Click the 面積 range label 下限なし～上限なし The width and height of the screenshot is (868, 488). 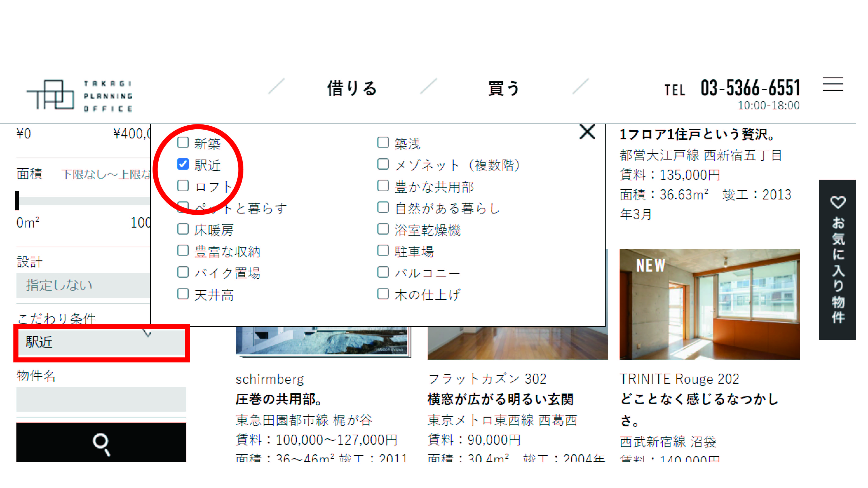(x=106, y=174)
